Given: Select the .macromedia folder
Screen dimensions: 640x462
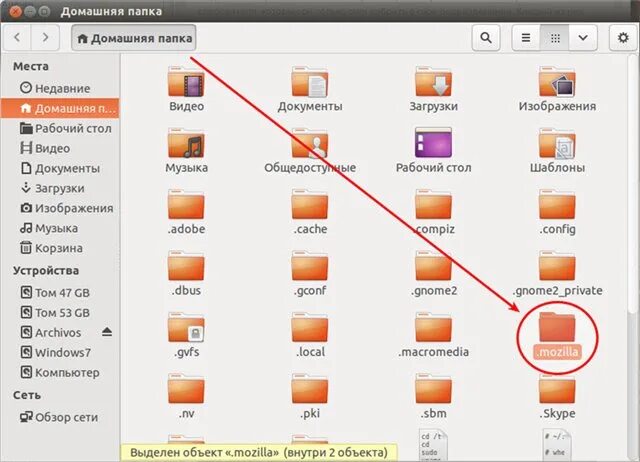Looking at the screenshot, I should tap(433, 328).
